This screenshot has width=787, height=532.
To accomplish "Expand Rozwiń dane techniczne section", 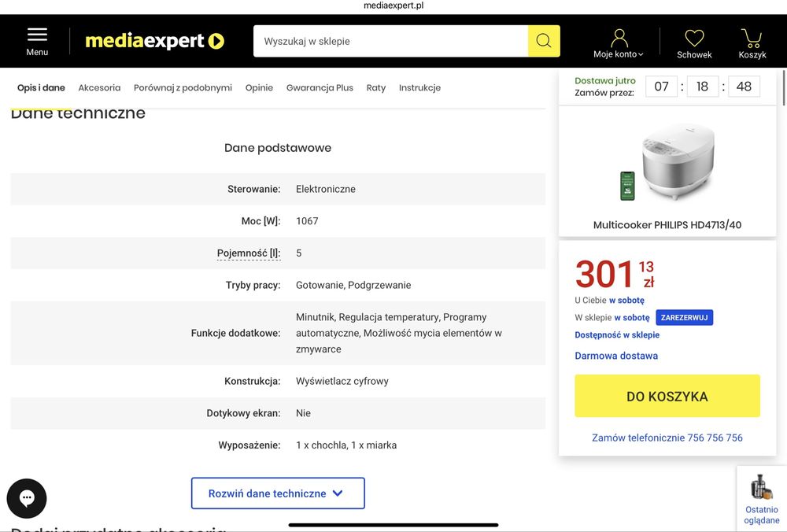I will [278, 493].
